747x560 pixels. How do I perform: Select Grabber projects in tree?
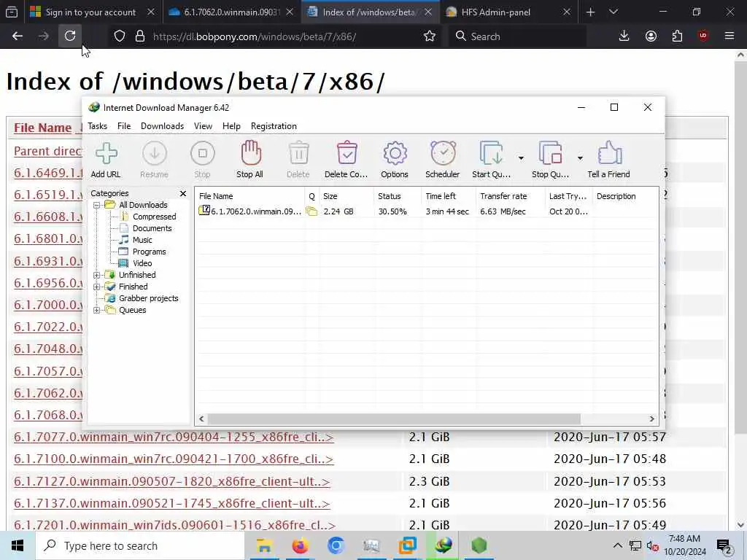[148, 298]
